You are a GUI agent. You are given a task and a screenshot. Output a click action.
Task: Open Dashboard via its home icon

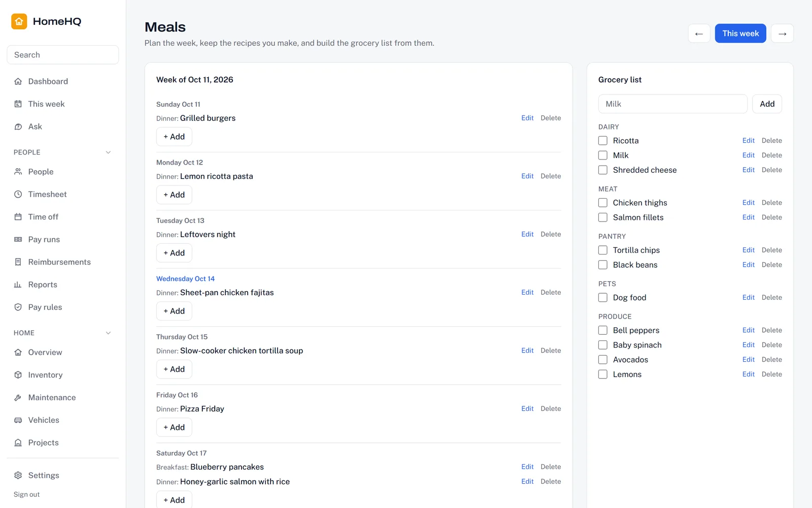(18, 81)
